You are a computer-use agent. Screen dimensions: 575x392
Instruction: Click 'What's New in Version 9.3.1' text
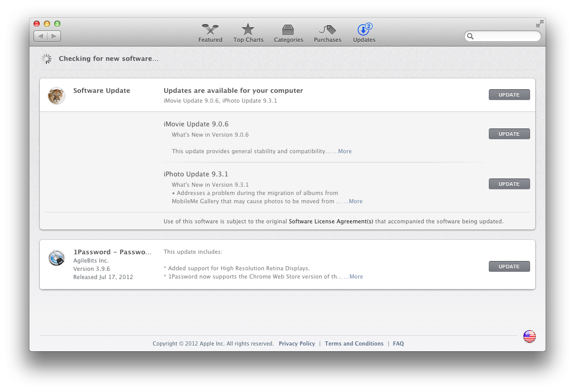(210, 185)
